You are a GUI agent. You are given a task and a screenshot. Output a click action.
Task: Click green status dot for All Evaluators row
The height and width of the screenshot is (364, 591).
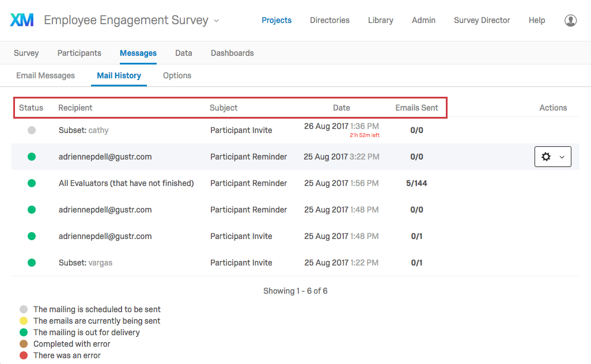[32, 183]
